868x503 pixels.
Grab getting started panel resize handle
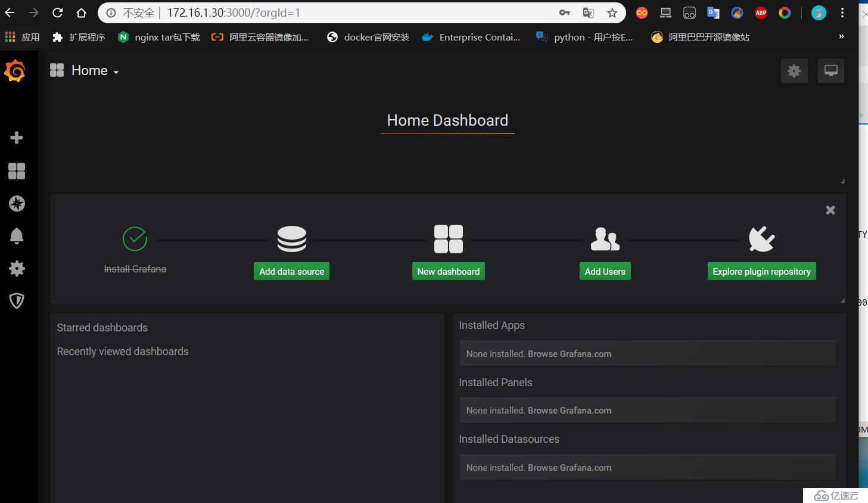(x=842, y=300)
